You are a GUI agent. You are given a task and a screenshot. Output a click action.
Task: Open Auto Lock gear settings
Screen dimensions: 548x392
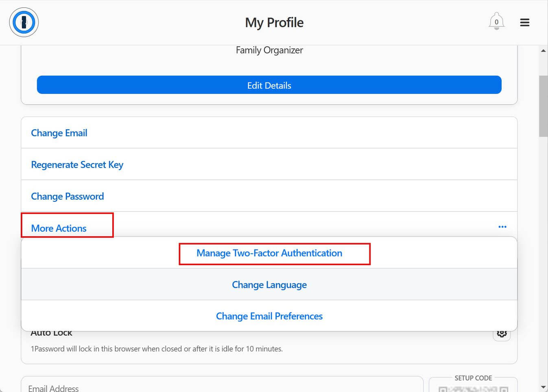pos(502,333)
